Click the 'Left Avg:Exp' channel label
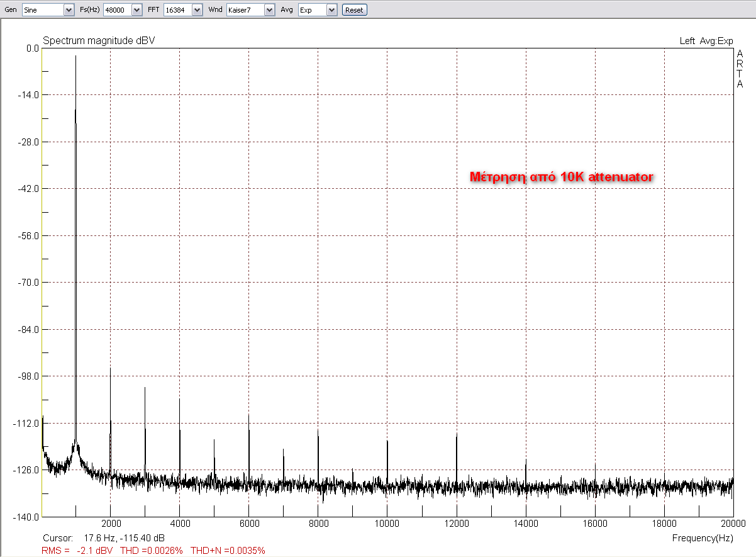The height and width of the screenshot is (557, 756). [706, 41]
